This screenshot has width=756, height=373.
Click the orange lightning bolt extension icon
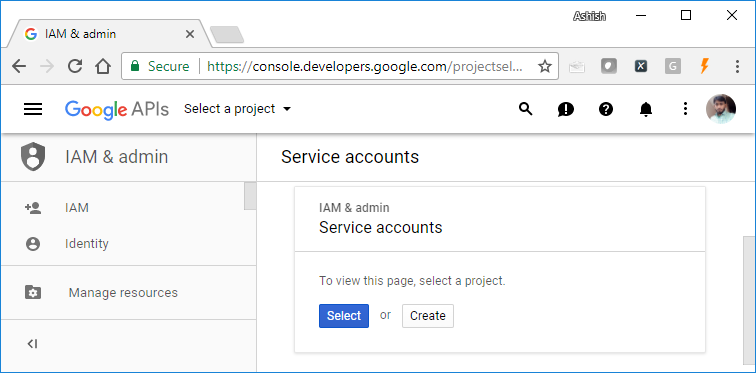point(704,66)
